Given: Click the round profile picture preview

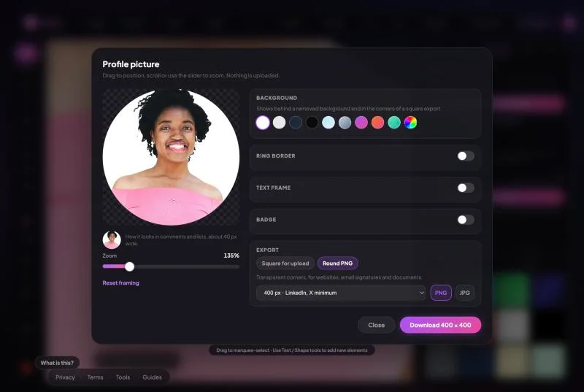Looking at the screenshot, I should [171, 157].
